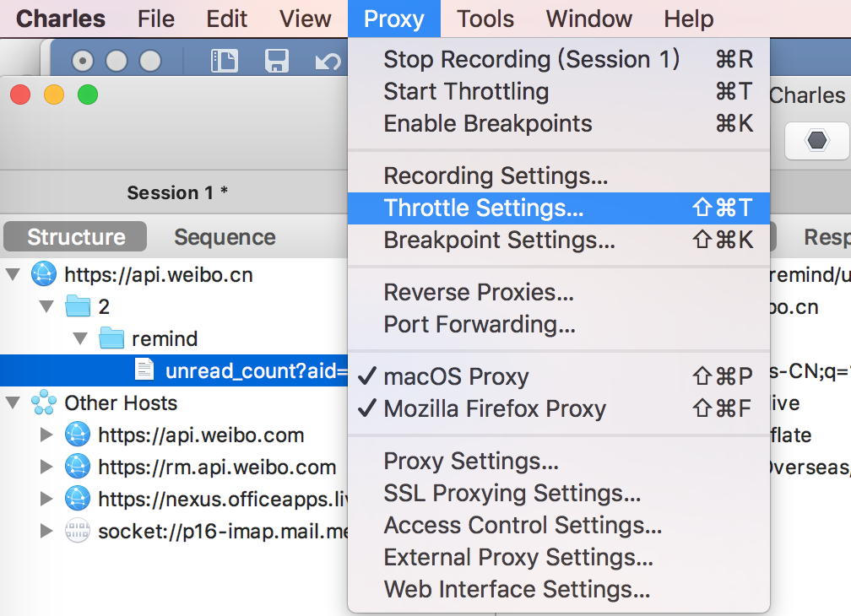Click the unread_count request file icon
Viewport: 851px width, 616px height.
tap(145, 370)
